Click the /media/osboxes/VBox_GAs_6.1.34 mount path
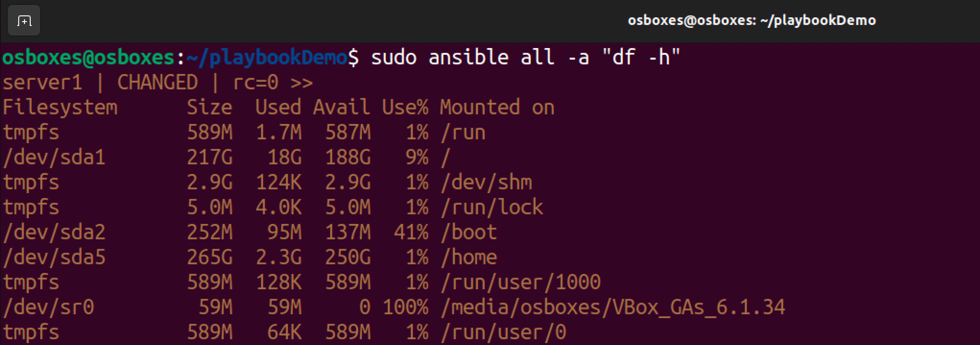This screenshot has height=345, width=980. (x=612, y=308)
